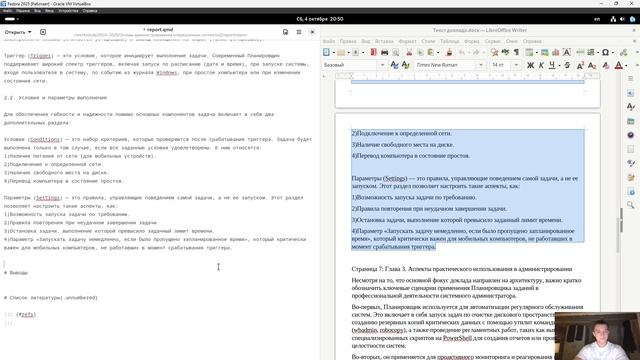Switch keyboard layout «en» indicator
Viewport: 640px width, 360px height.
click(597, 19)
